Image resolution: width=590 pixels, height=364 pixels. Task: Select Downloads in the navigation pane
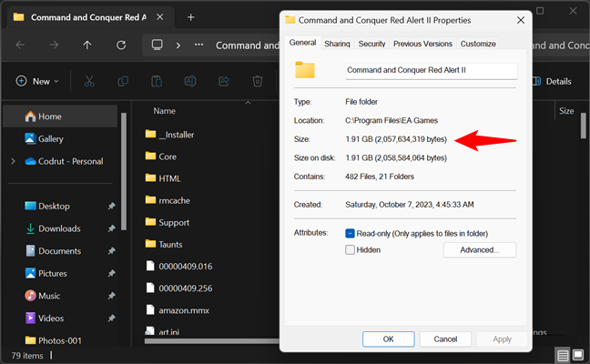[59, 228]
